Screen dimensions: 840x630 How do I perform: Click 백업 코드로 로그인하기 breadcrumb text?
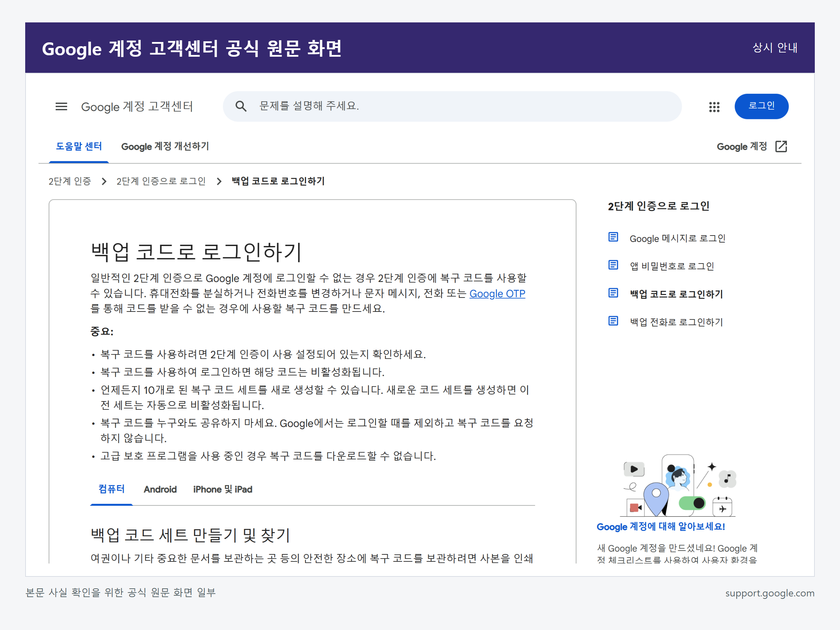coord(278,181)
